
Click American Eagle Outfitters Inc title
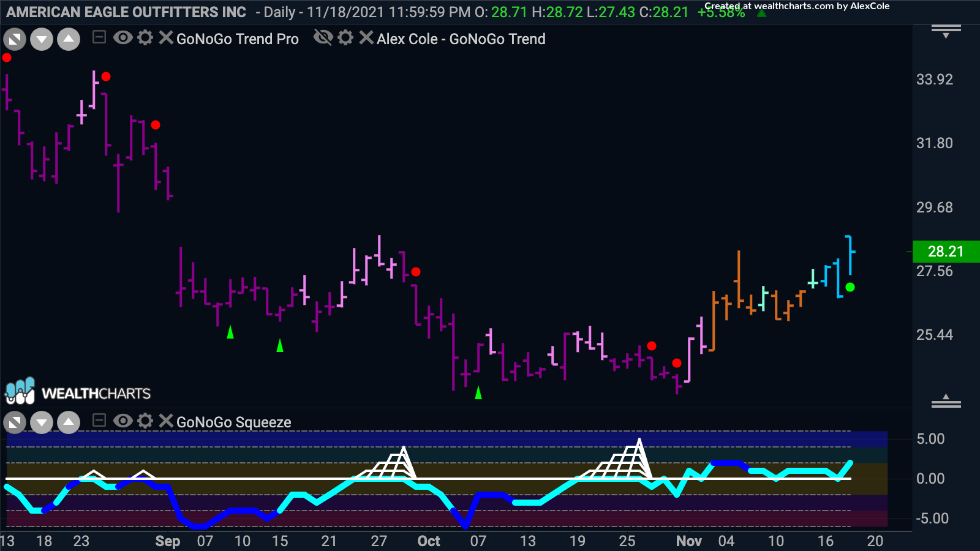click(x=126, y=12)
